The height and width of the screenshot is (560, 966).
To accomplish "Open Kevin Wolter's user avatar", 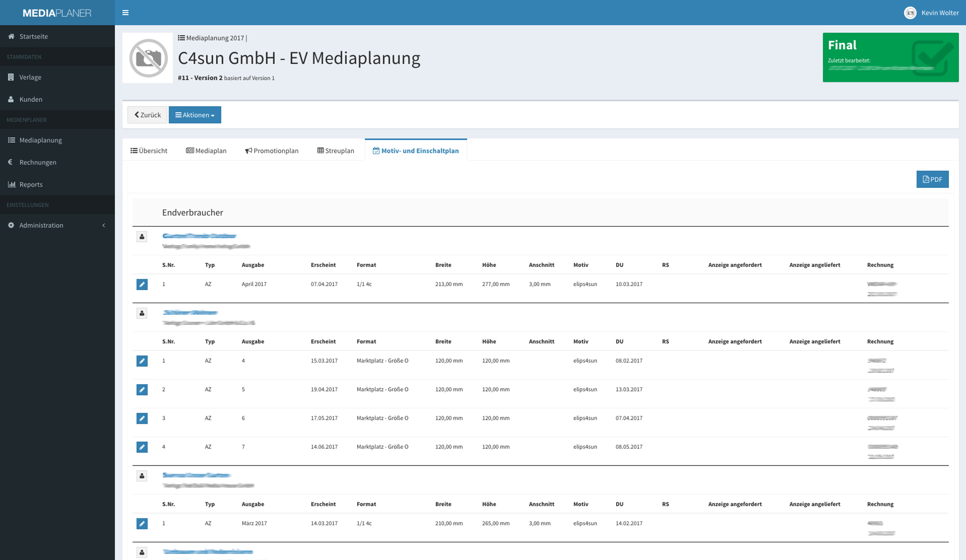I will pyautogui.click(x=910, y=13).
